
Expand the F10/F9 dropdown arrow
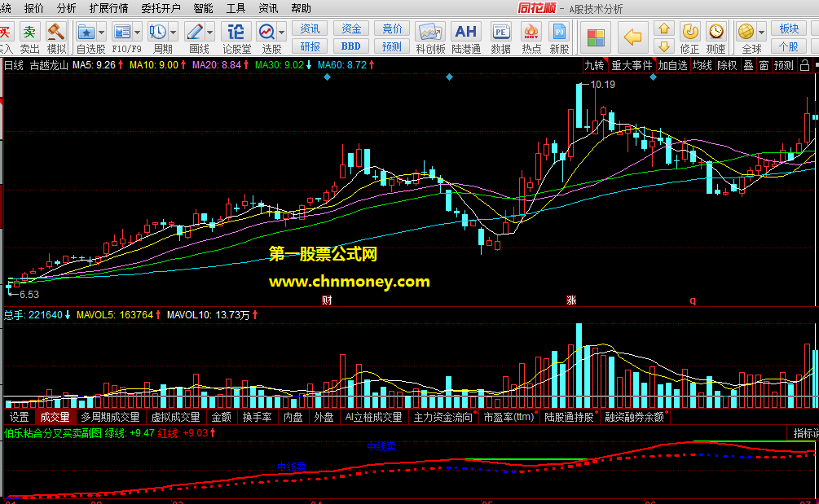coord(138,33)
